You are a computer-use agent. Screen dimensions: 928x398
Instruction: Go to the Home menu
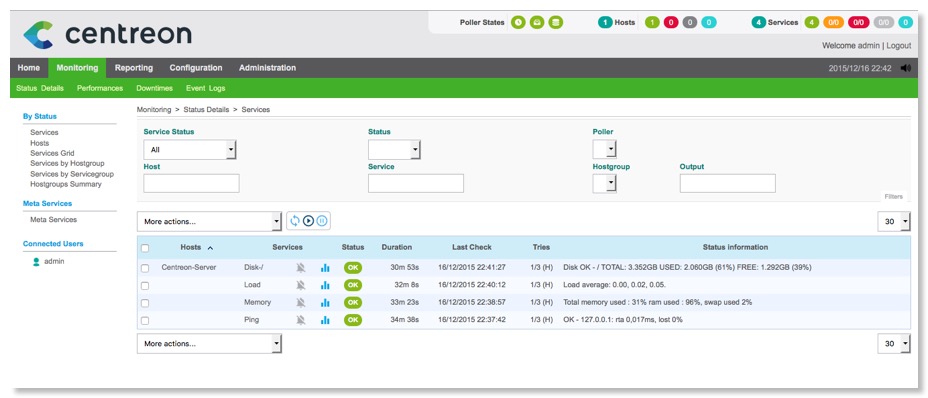[28, 68]
